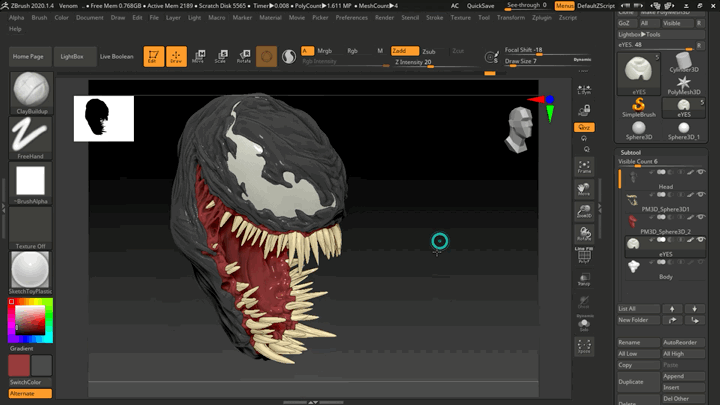Click the Gizmo 3D circle button
The width and height of the screenshot is (720, 405).
266,56
